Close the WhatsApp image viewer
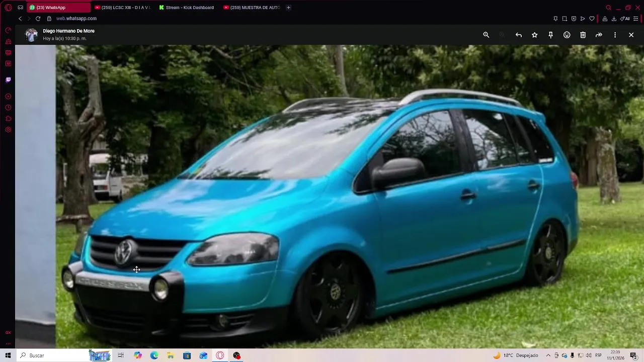This screenshot has width=644, height=362. pyautogui.click(x=631, y=35)
